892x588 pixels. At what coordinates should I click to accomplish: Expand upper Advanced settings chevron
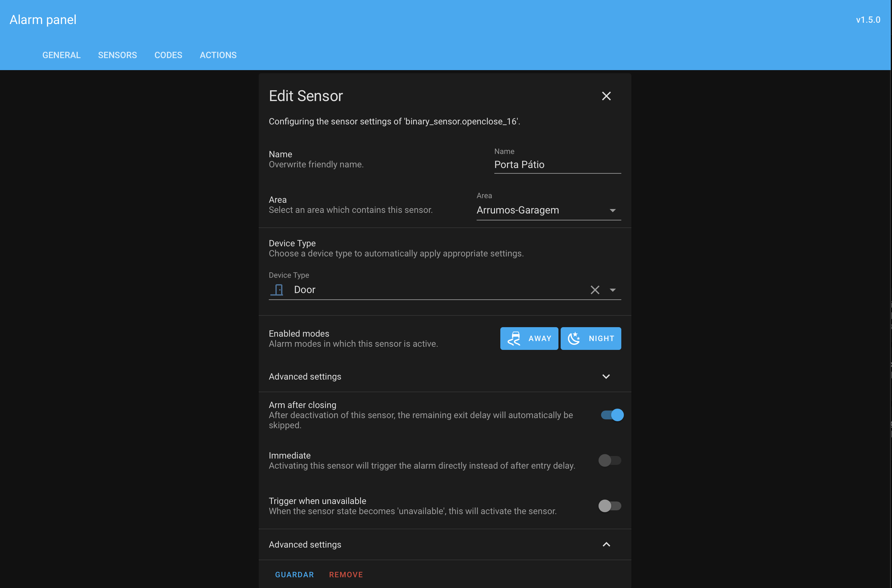pos(606,376)
